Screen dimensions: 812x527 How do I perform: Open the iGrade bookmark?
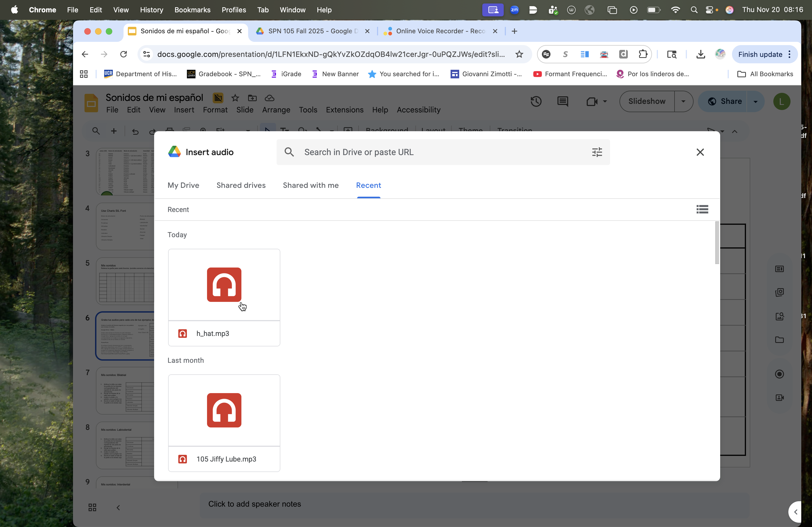coord(286,74)
